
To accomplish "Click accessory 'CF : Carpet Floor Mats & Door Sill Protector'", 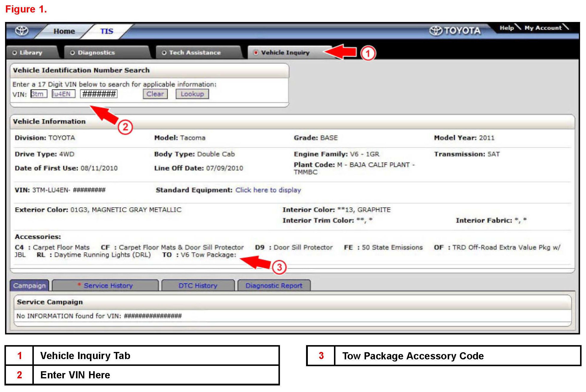I will pos(172,247).
